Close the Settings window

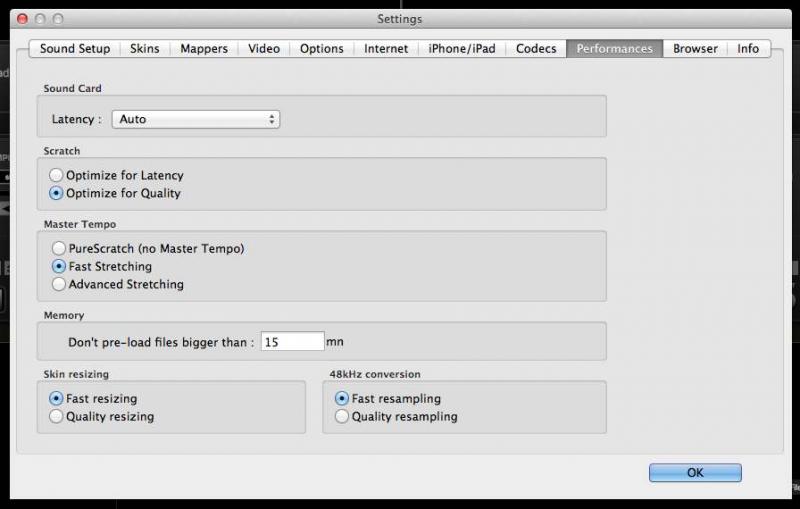(x=23, y=19)
